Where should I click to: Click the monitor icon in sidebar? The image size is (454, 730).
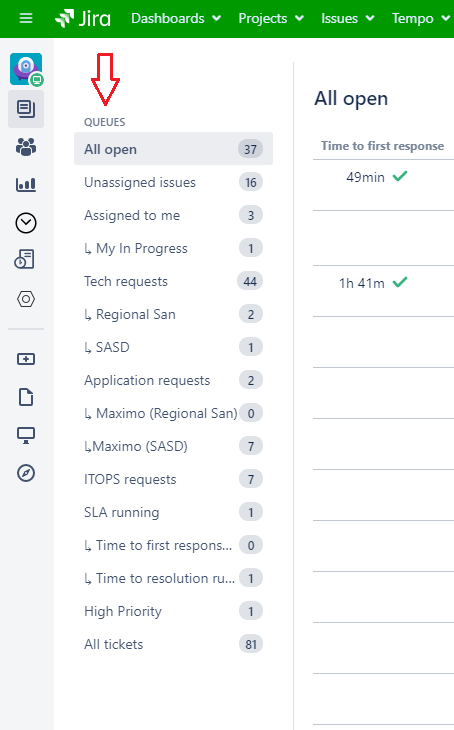(x=26, y=435)
